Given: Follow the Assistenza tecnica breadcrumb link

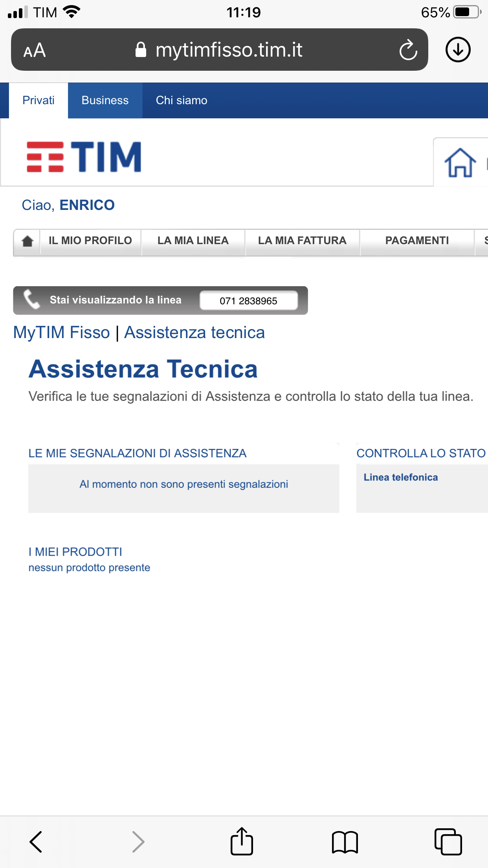Looking at the screenshot, I should 194,333.
